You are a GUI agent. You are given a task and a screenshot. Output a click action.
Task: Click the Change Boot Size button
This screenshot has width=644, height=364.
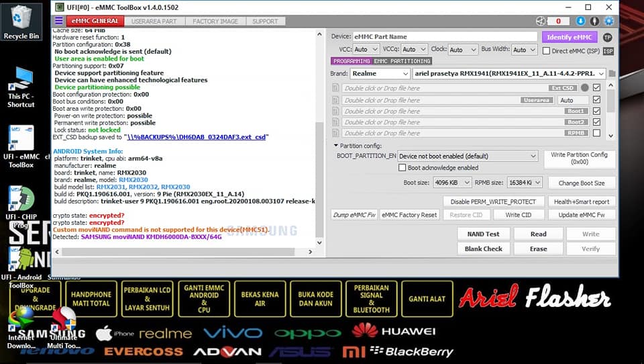tap(582, 183)
